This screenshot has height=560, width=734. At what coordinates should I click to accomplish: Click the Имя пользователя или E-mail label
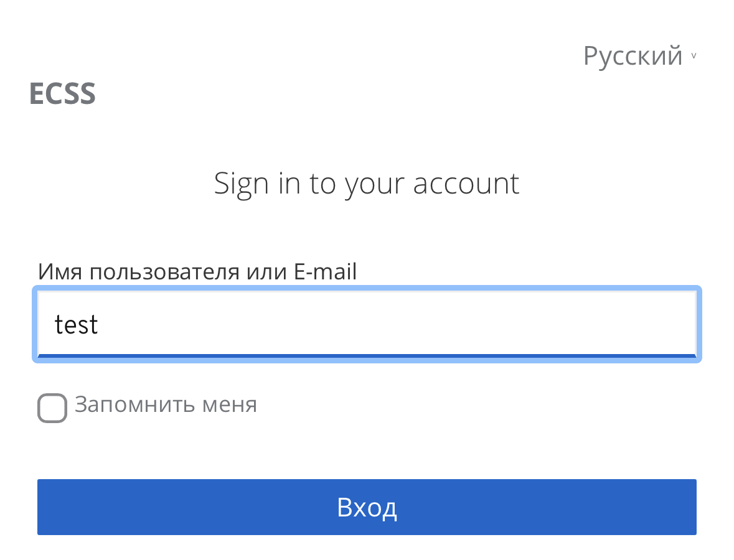point(197,272)
